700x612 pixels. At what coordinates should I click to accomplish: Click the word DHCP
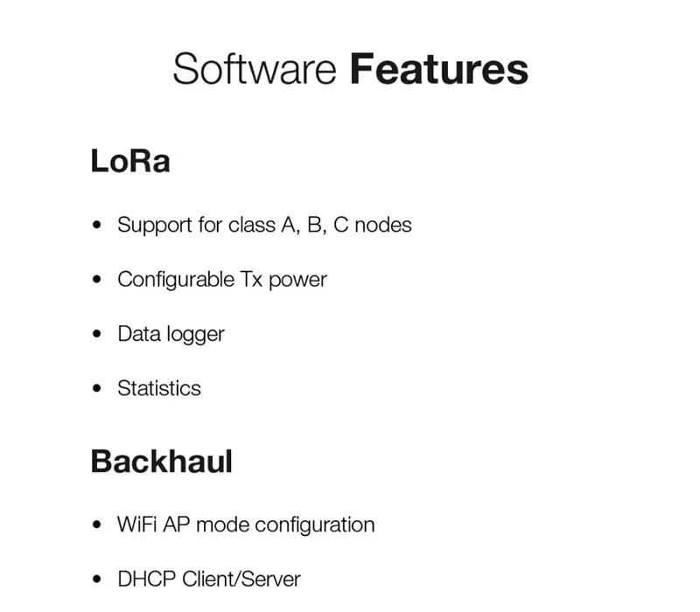pos(147,579)
